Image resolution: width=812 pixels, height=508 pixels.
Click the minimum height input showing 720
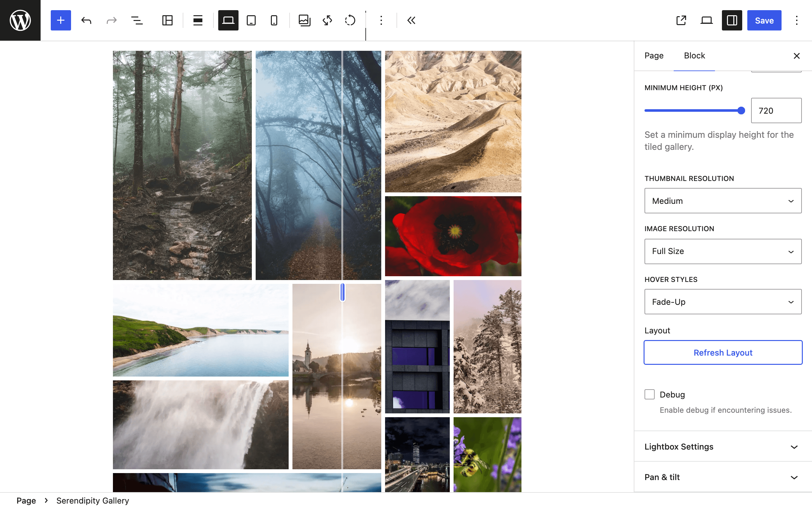tap(776, 110)
